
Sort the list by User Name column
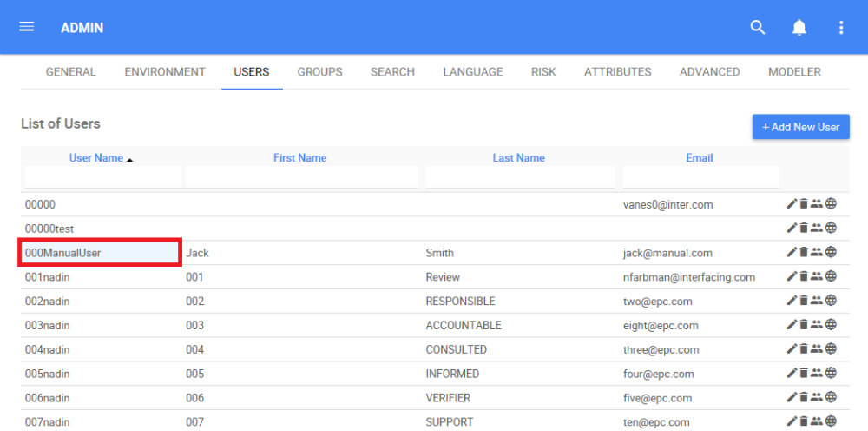pos(96,158)
